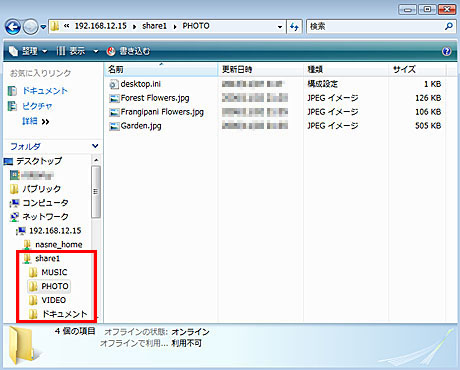Click 構成設定 type for desktop.ini
Image resolution: width=460 pixels, height=370 pixels.
(x=322, y=84)
